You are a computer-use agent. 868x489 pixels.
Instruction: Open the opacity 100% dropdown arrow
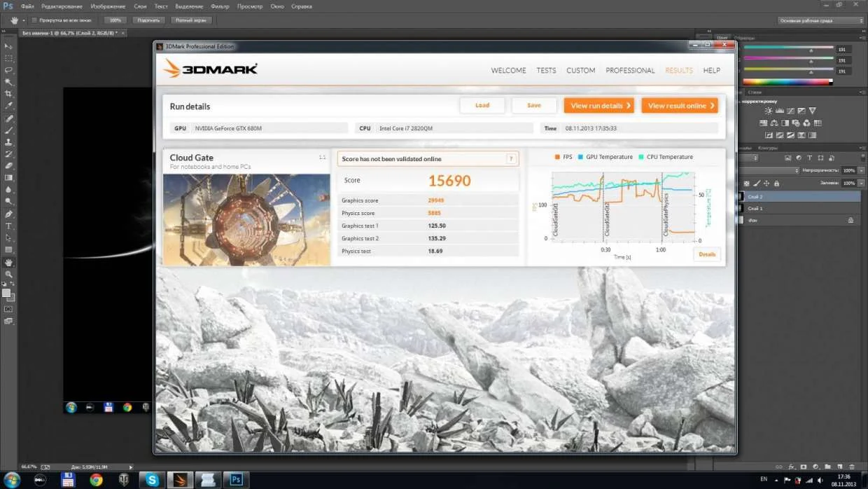point(861,170)
